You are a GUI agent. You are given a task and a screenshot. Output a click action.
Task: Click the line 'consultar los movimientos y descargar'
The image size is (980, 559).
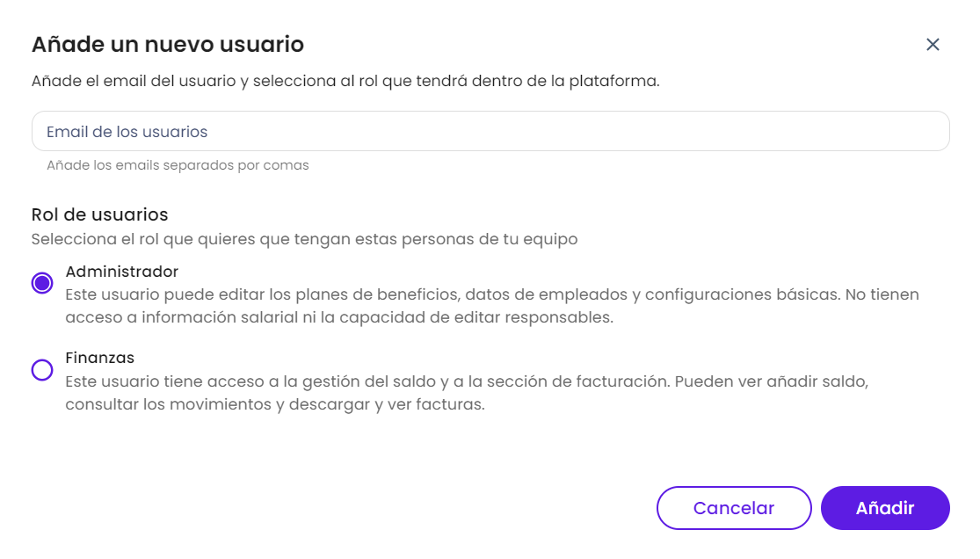(274, 405)
